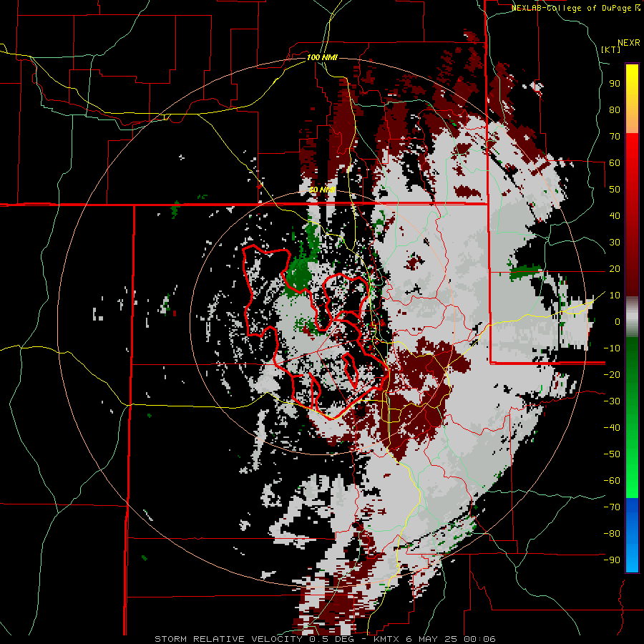The image size is (644, 644).
Task: Click the -70 knots scale label
Action: pos(612,507)
